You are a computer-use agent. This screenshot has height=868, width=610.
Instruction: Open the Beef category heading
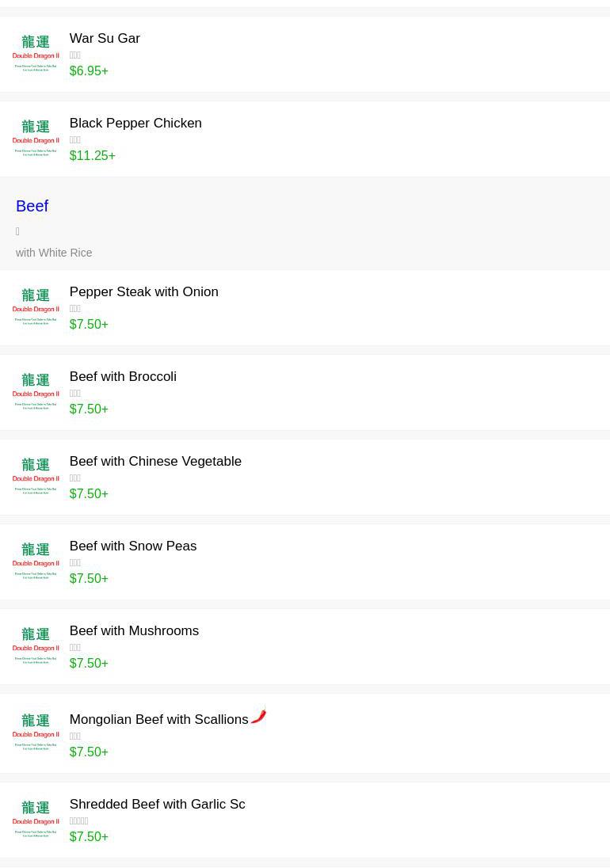click(32, 206)
